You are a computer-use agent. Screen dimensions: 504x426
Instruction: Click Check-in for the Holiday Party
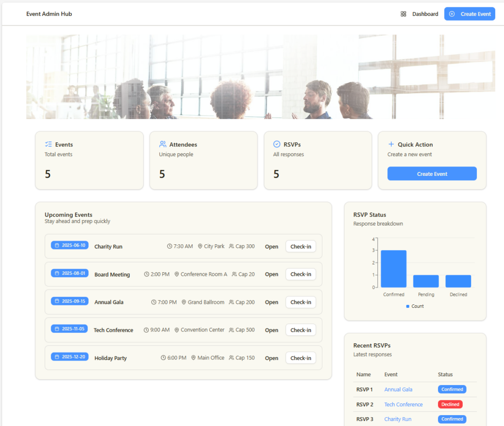(x=301, y=358)
